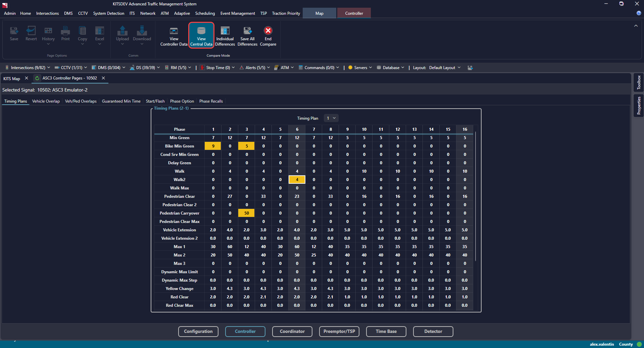Select highlighted Pedestrian Carryover cell value 50

point(247,213)
